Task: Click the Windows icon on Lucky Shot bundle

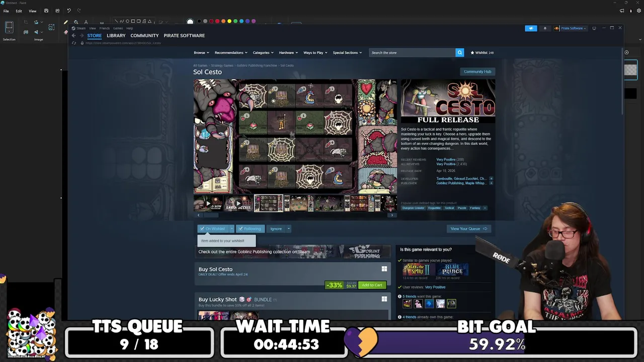Action: coord(384,299)
